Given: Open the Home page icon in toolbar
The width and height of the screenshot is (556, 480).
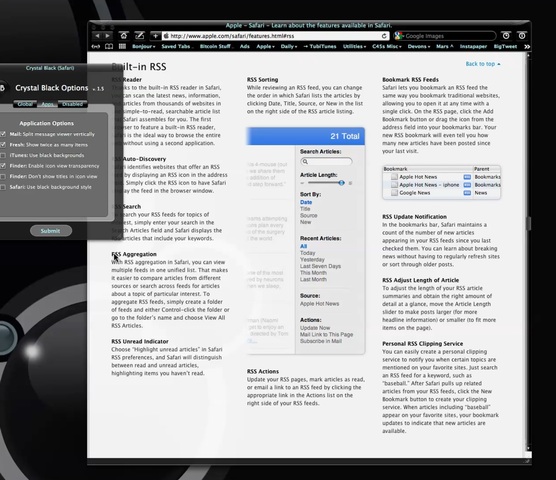Looking at the screenshot, I should pos(124,36).
